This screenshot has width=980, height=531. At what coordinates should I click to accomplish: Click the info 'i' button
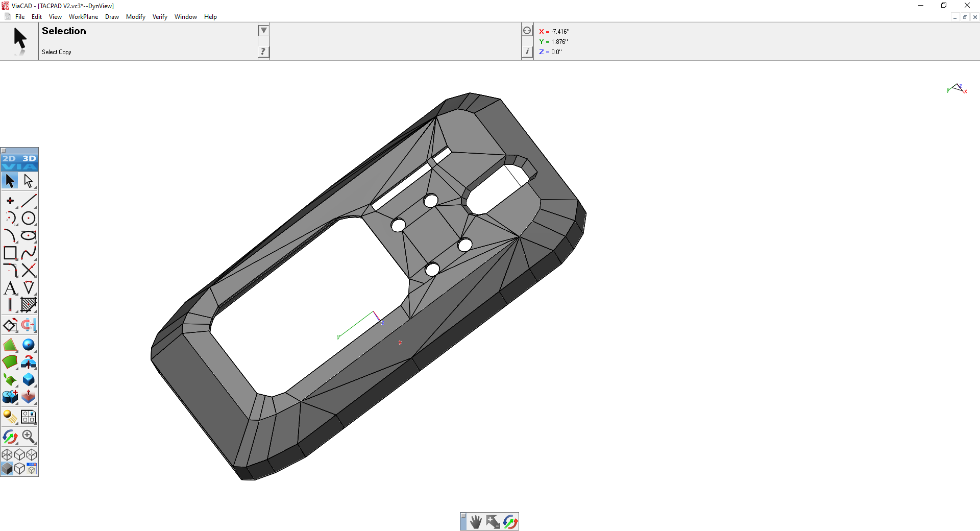(527, 52)
